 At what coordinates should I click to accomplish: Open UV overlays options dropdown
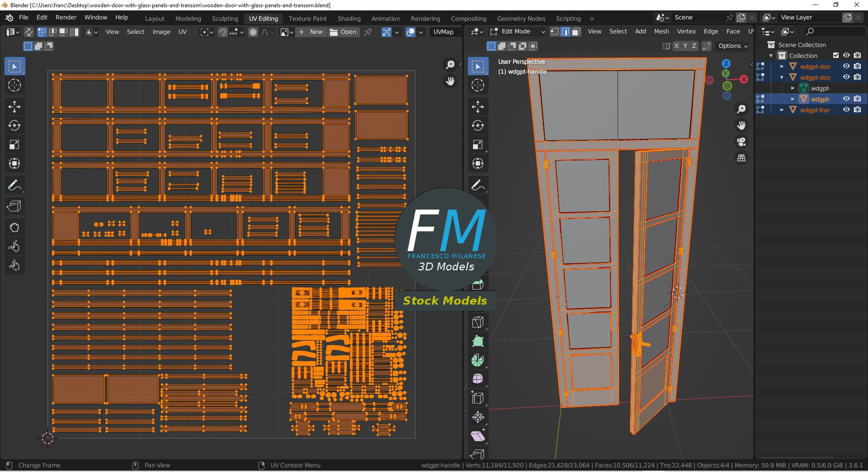421,32
